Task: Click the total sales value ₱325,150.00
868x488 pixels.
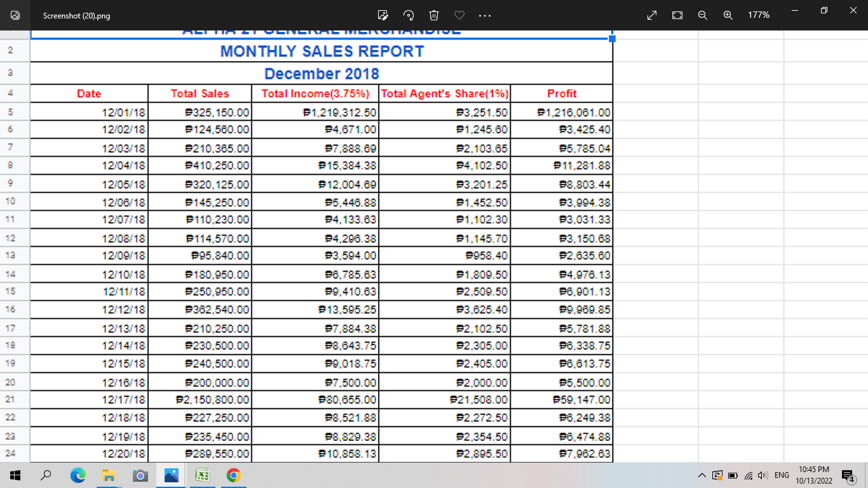Action: (x=216, y=112)
